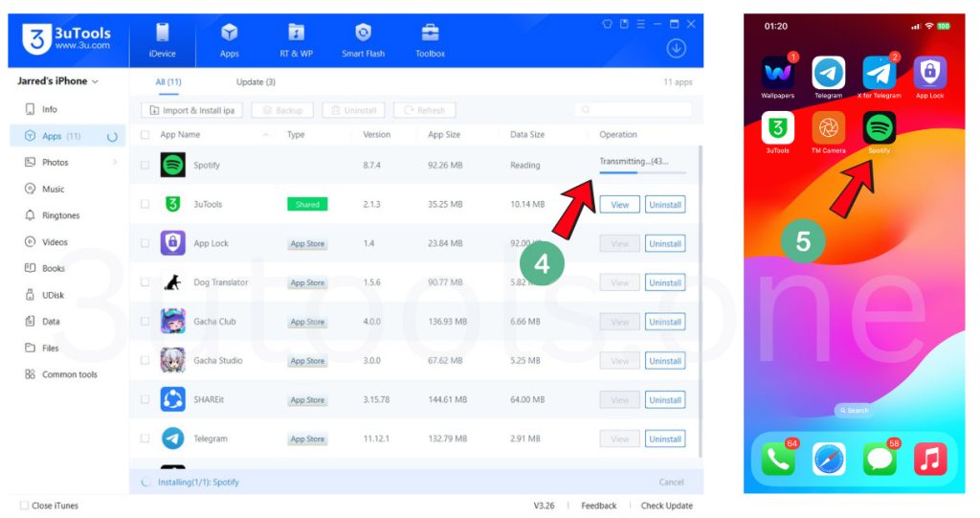Viewport: 980px width, 518px height.
Task: Cancel the Spotify installation
Action: click(671, 483)
